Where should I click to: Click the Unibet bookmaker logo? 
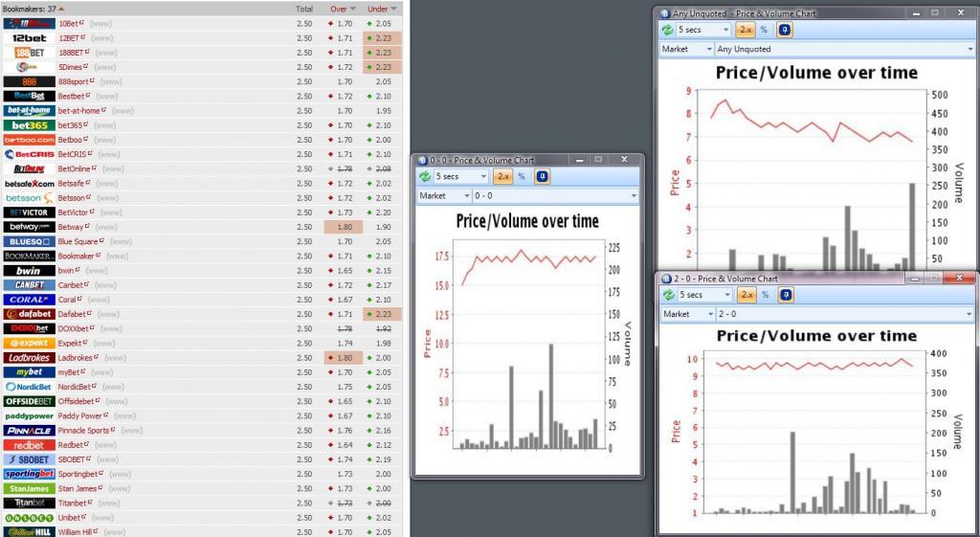[x=30, y=518]
